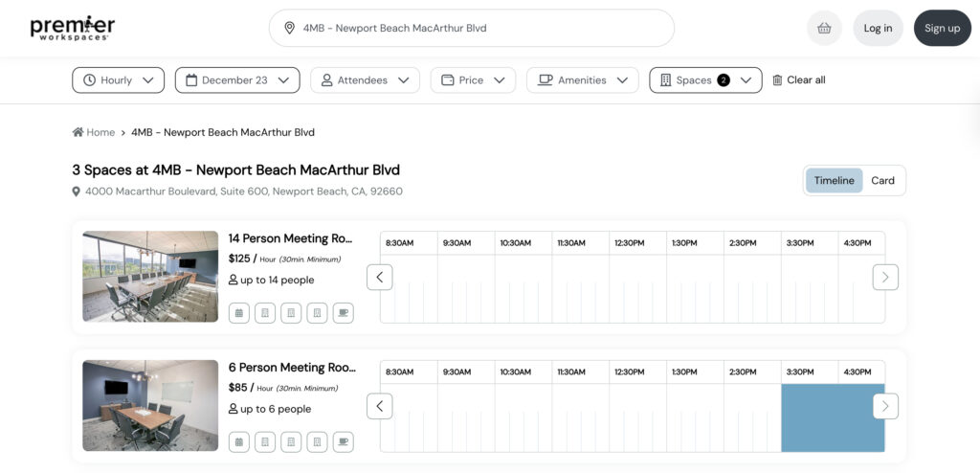Open the Price filter dropdown
The height and width of the screenshot is (473, 980).
(x=472, y=80)
